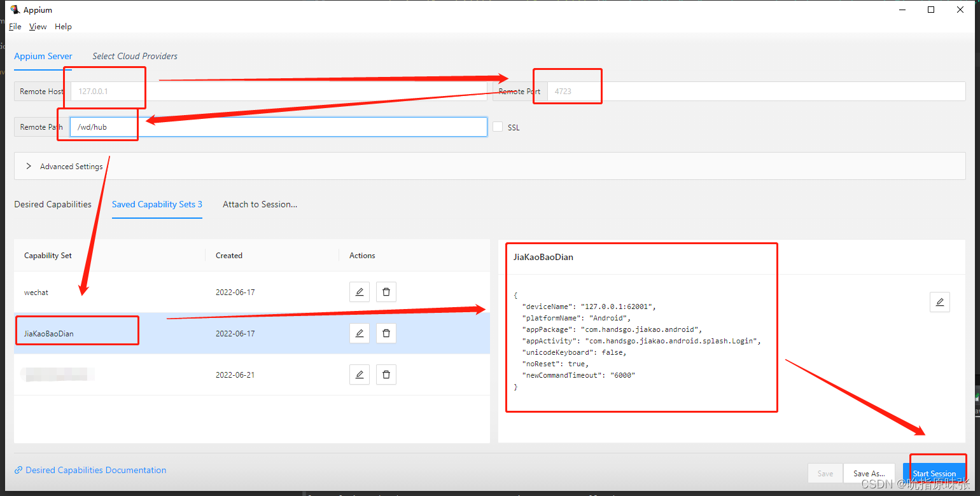Image resolution: width=980 pixels, height=496 pixels.
Task: Edit the JiaKaoBaoDian capability set
Action: coord(360,333)
